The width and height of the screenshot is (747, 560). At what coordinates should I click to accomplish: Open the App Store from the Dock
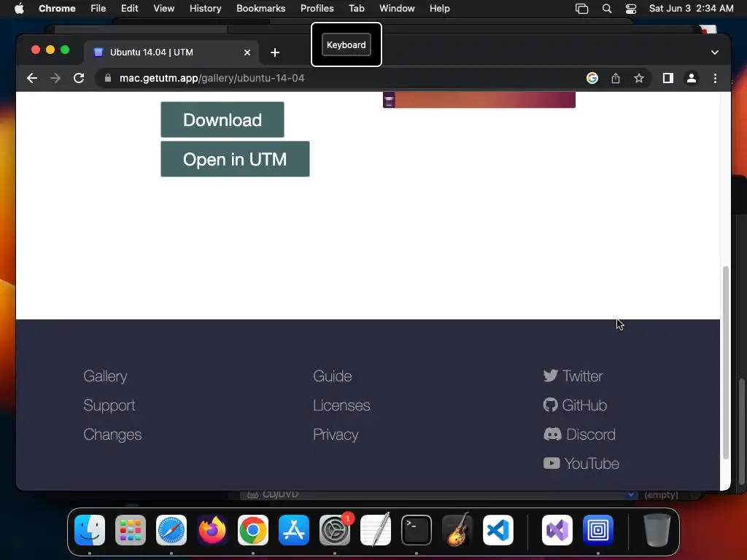coord(294,530)
